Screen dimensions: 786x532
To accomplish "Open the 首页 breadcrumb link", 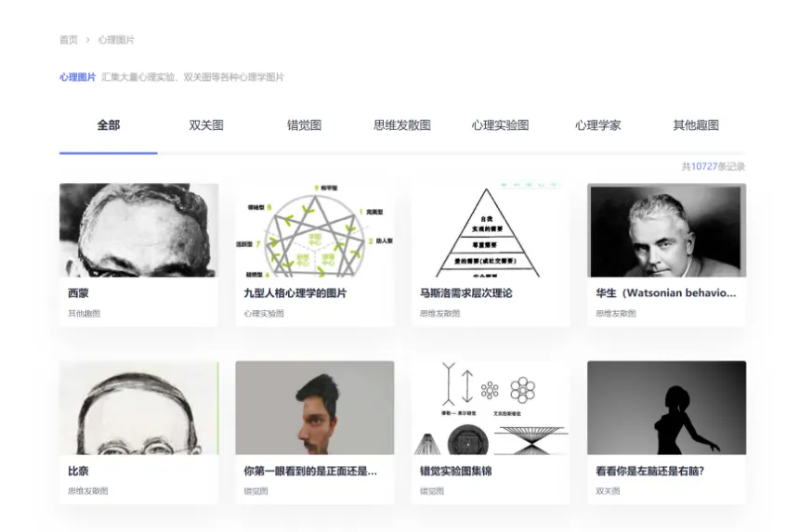I will pos(69,40).
